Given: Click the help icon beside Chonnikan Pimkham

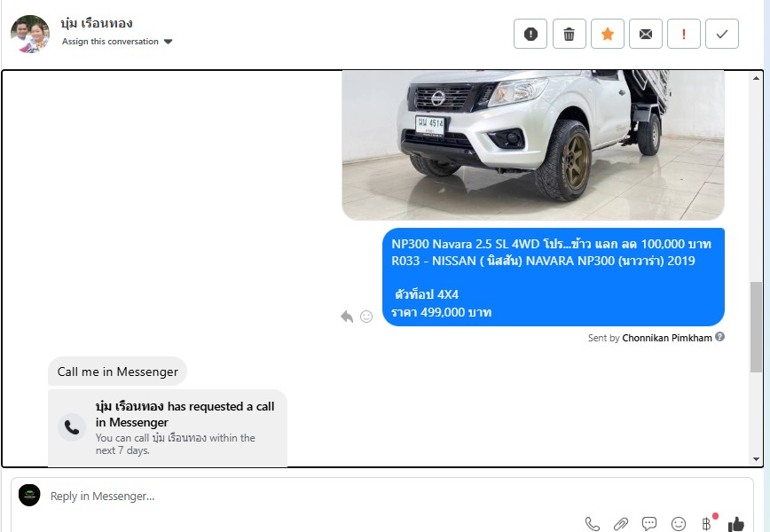Looking at the screenshot, I should click(x=720, y=337).
